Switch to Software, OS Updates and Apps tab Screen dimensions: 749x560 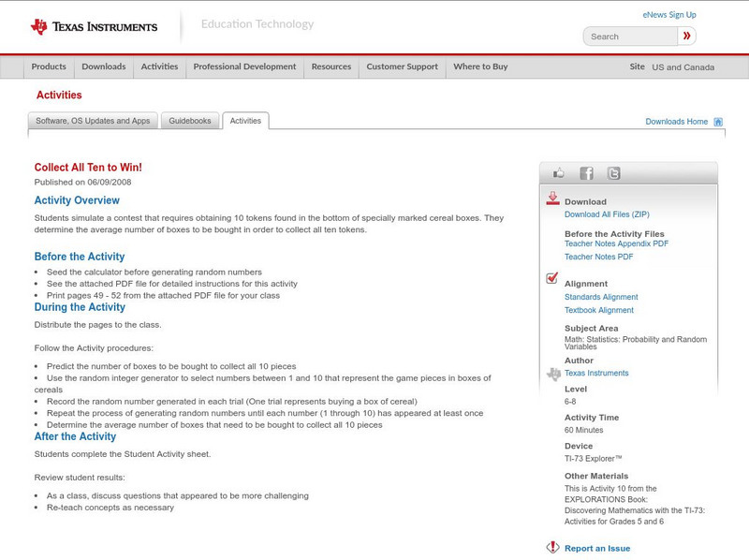coord(93,121)
